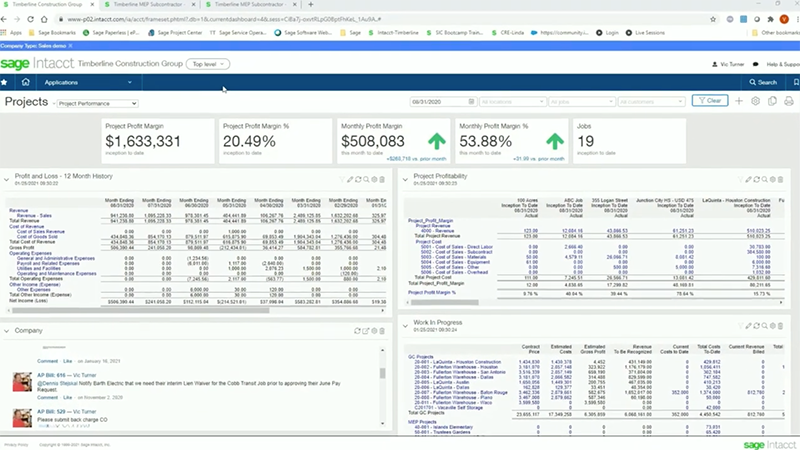The height and width of the screenshot is (450, 800).
Task: Open the Company panel in new window icon
Action: (x=366, y=331)
